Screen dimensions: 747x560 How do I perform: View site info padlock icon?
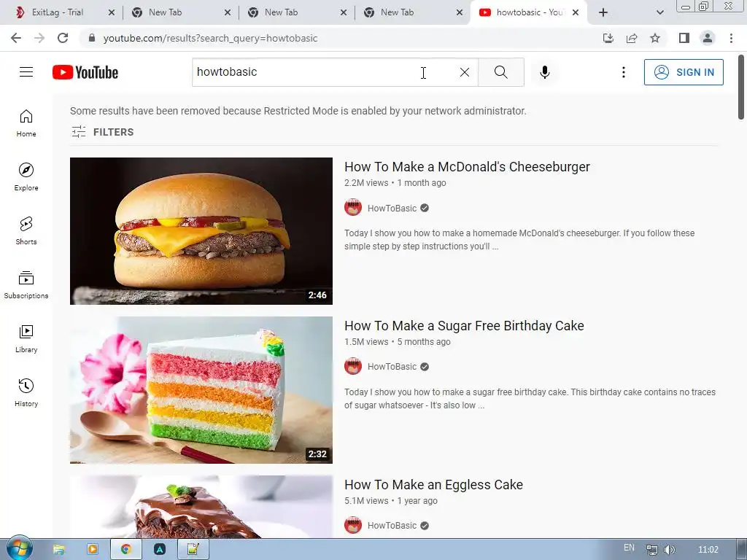pyautogui.click(x=92, y=38)
